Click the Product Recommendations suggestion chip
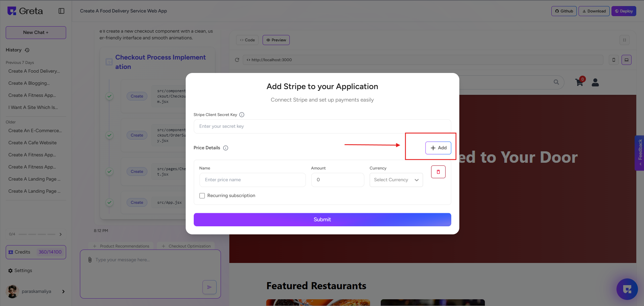Image resolution: width=644 pixels, height=306 pixels. point(121,246)
